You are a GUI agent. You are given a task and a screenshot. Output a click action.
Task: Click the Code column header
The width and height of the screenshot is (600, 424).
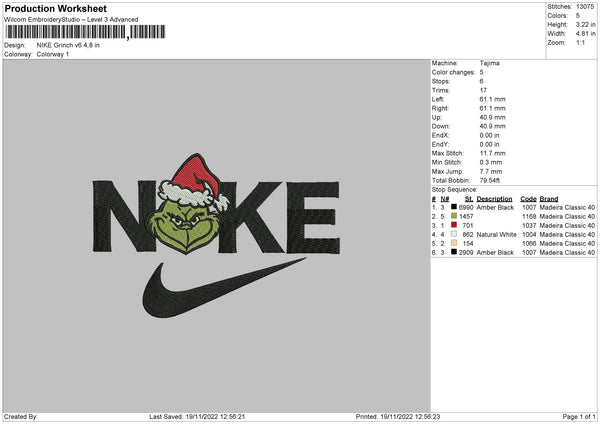528,198
